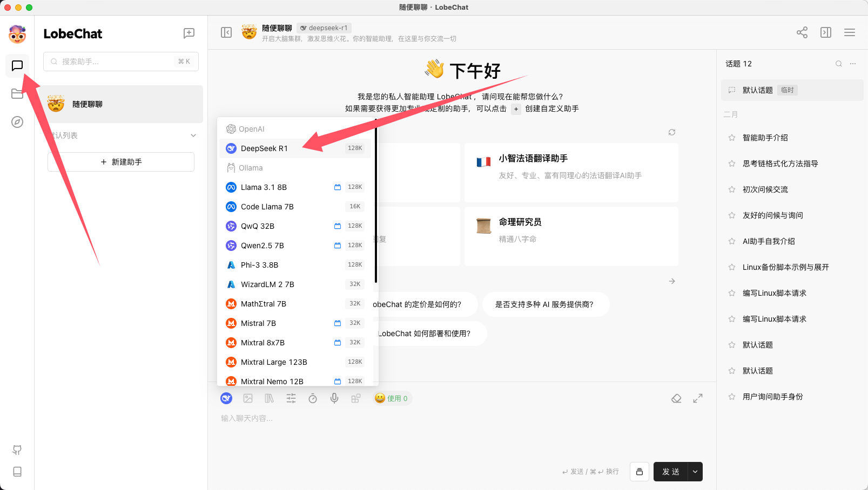Screen dimensions: 868x490
Task: Star the 初次问候交流 topic
Action: [732, 189]
